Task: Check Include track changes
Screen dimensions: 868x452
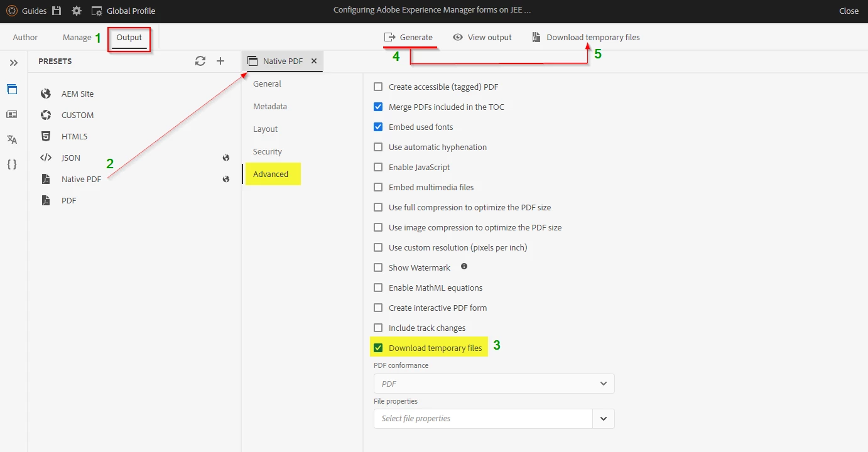Action: [x=378, y=328]
